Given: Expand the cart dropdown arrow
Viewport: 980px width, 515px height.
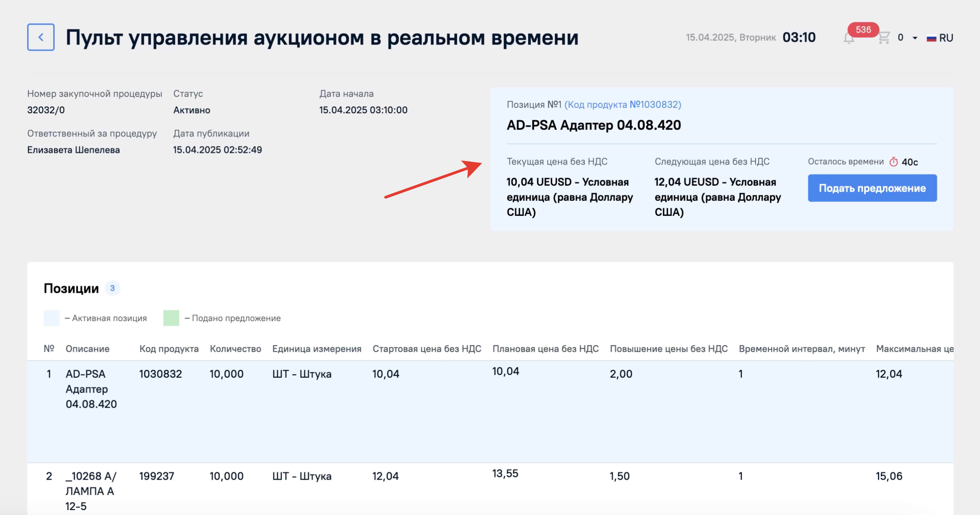Looking at the screenshot, I should click(x=915, y=38).
